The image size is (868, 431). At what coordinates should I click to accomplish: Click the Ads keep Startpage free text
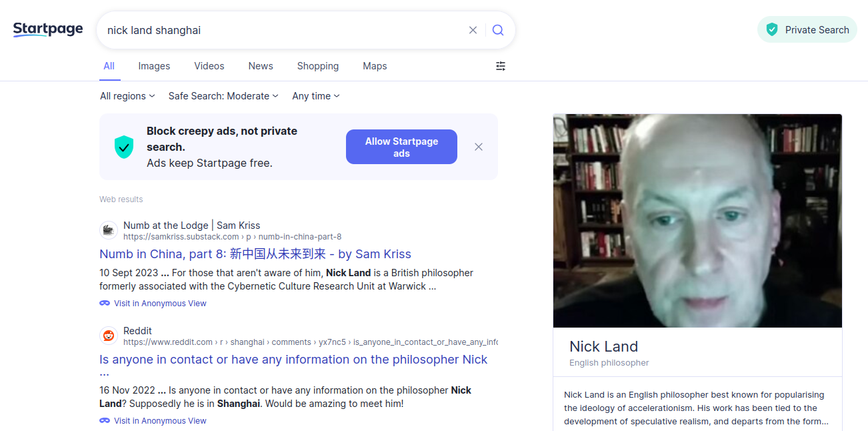pos(209,163)
